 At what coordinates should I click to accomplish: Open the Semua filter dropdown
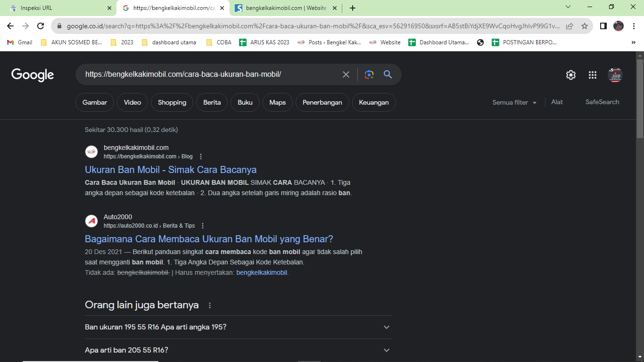tap(514, 102)
